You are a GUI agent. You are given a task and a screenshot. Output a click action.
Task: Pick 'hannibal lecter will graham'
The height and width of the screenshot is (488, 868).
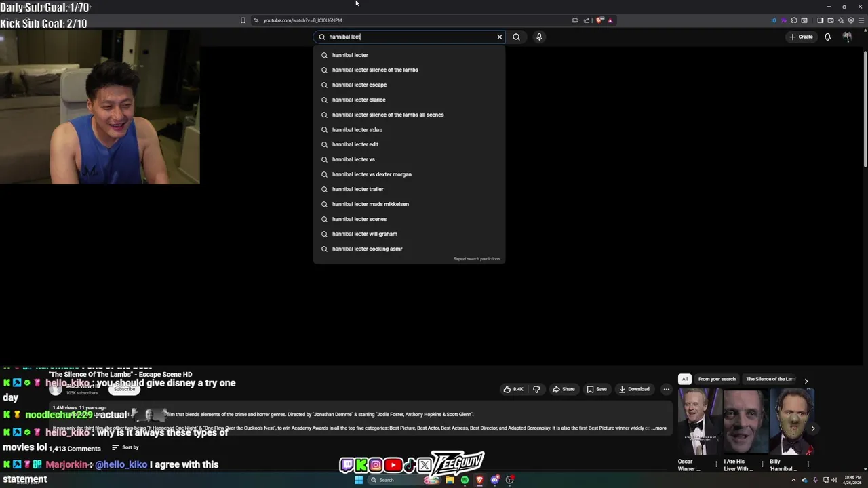[x=409, y=234]
